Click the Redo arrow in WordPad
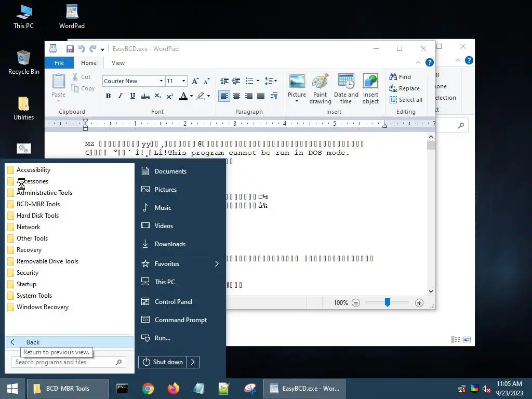Viewport: 532px width, 399px height. 92,49
